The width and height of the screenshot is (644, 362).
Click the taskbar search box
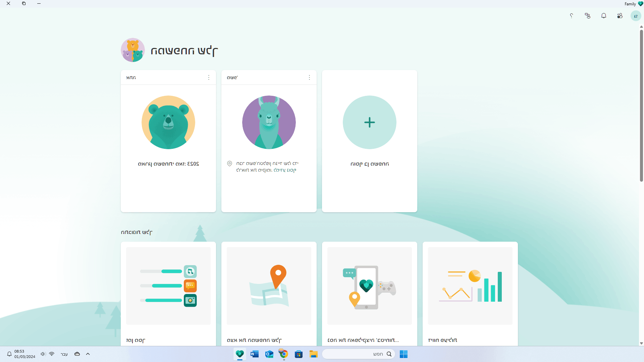[x=358, y=354]
